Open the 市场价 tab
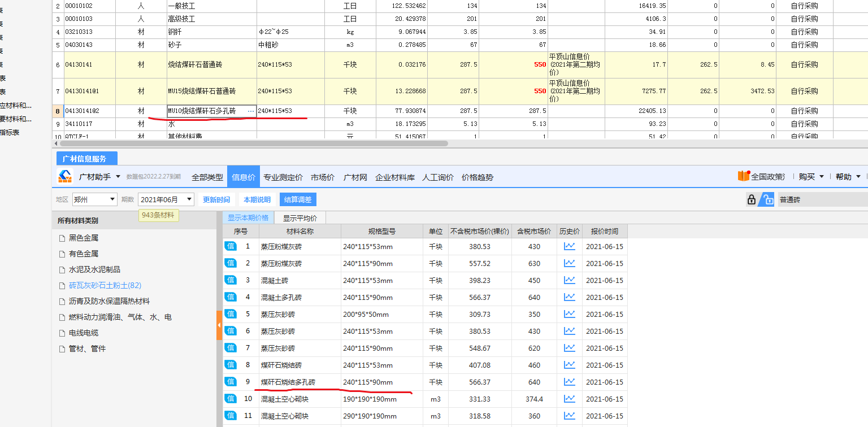This screenshot has height=427, width=868. point(323,177)
